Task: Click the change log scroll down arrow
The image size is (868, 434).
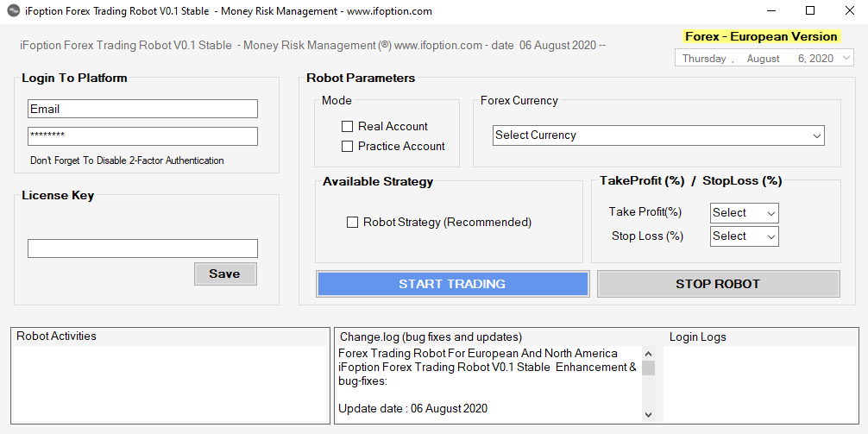Action: coord(648,415)
